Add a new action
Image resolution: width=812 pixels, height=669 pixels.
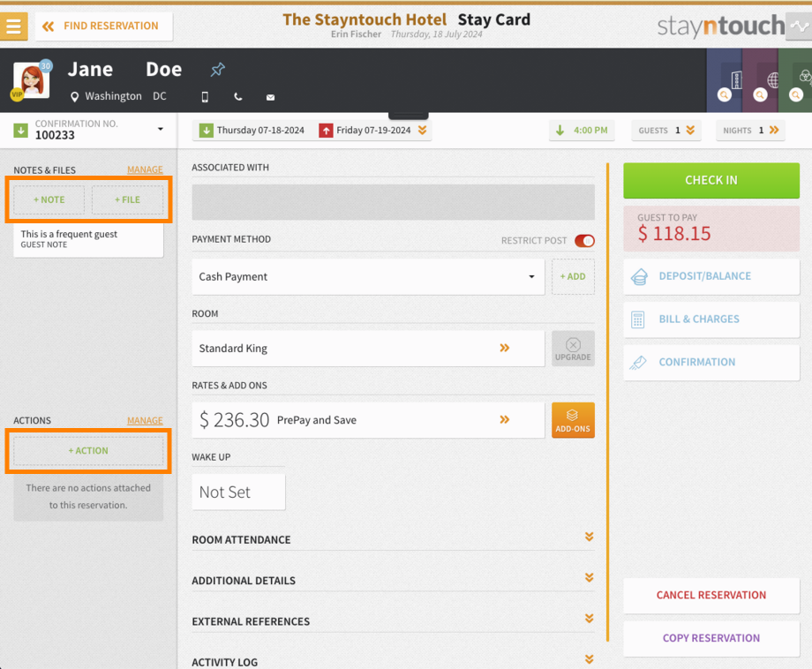coord(88,450)
